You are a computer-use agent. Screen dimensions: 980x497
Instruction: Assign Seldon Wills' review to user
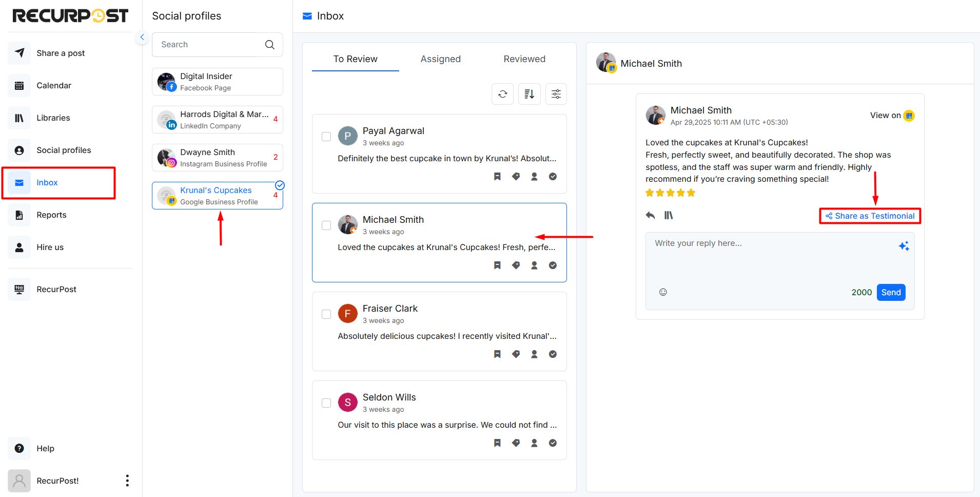[x=534, y=443]
